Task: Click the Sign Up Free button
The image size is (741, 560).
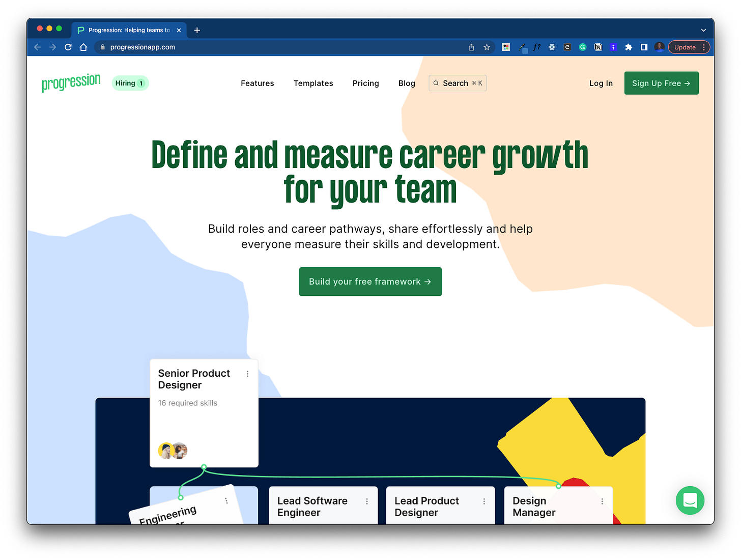Action: pos(662,83)
